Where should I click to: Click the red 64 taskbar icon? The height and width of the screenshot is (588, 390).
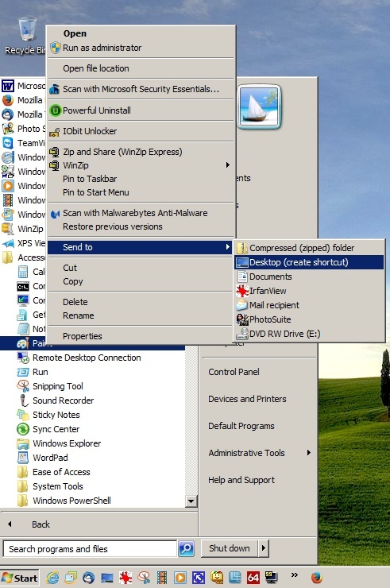point(253,578)
